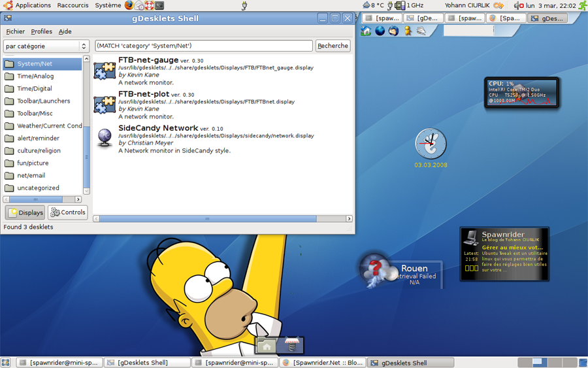
Task: Click the papers/notes icon in desklet toolbar
Action: [x=421, y=31]
